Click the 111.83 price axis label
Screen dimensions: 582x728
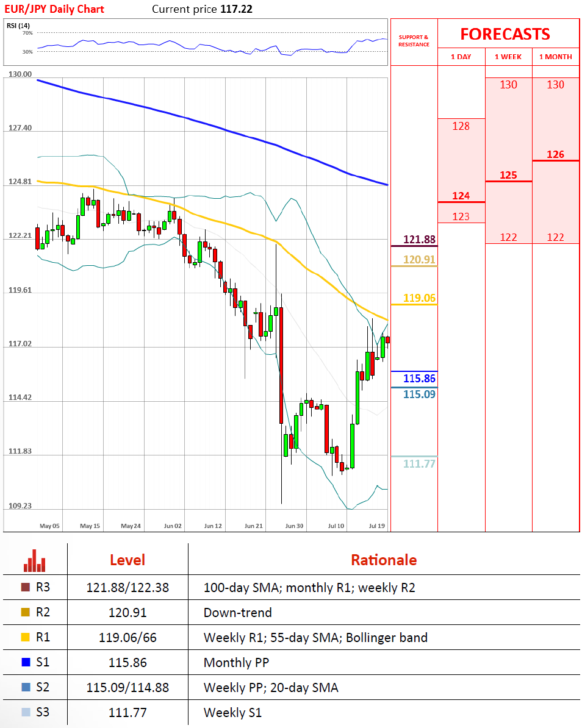[20, 451]
